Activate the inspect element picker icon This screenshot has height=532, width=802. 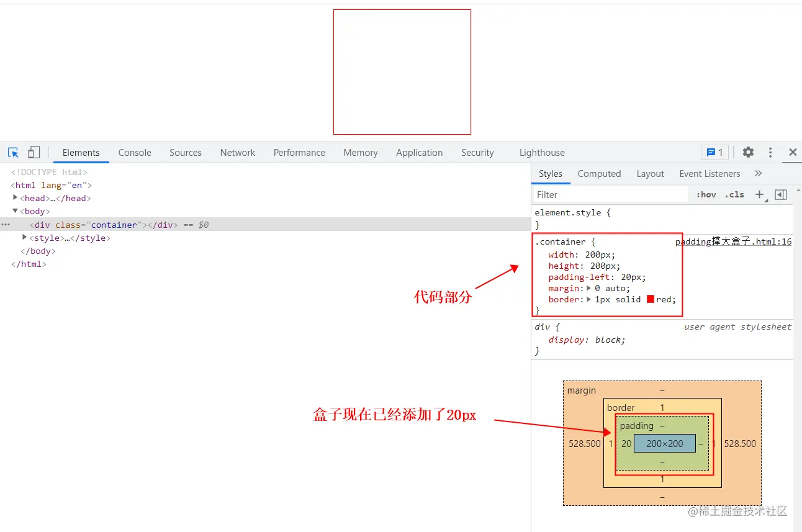point(13,152)
